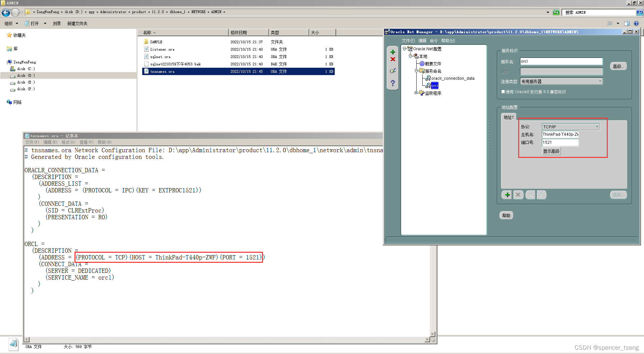Screen dimensions: 644x354
Task: Click the 刻录 button in Explorer toolbar
Action: pos(57,23)
